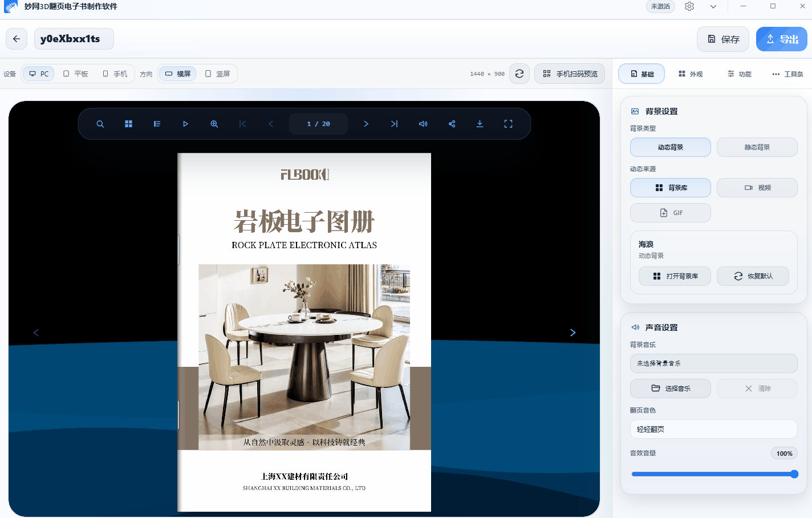Click the app logo in title bar
This screenshot has width=812, height=518.
pyautogui.click(x=11, y=6)
